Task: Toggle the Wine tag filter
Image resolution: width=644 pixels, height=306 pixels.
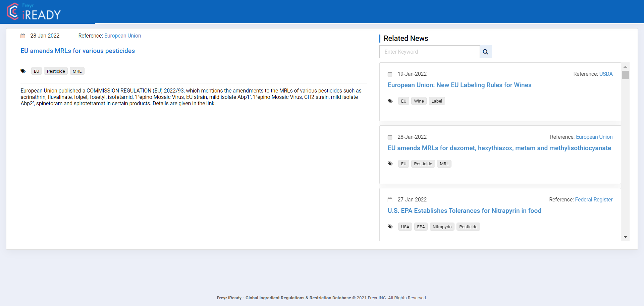Action: [x=419, y=101]
